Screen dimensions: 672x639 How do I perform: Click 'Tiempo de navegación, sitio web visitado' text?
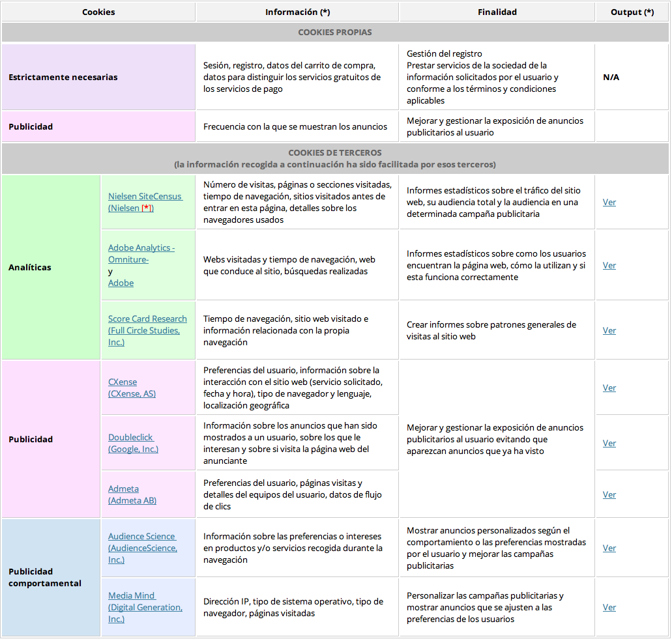pos(285,330)
